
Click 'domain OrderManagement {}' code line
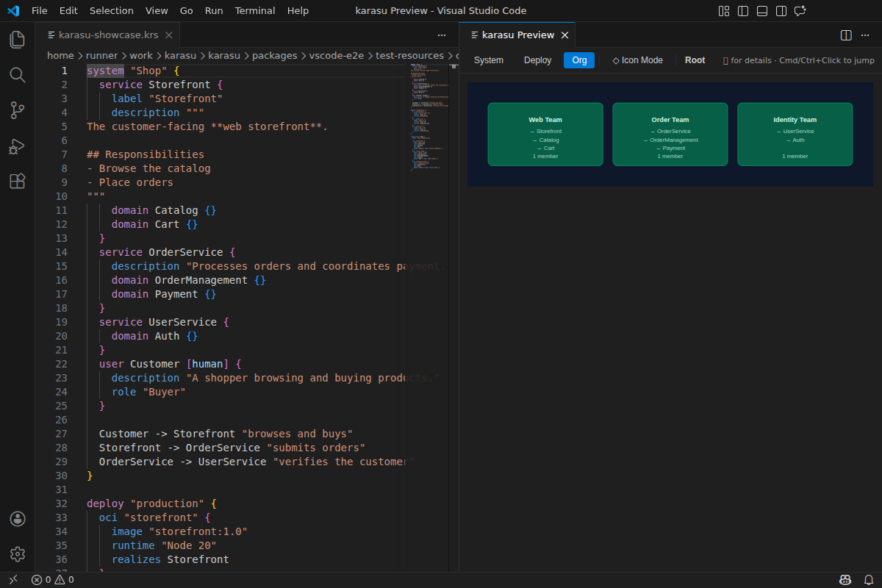pos(189,280)
